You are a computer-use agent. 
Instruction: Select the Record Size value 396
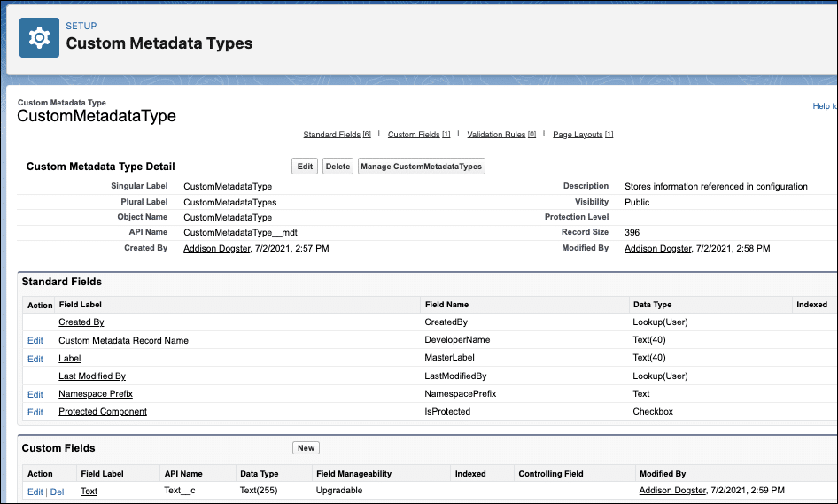point(632,232)
